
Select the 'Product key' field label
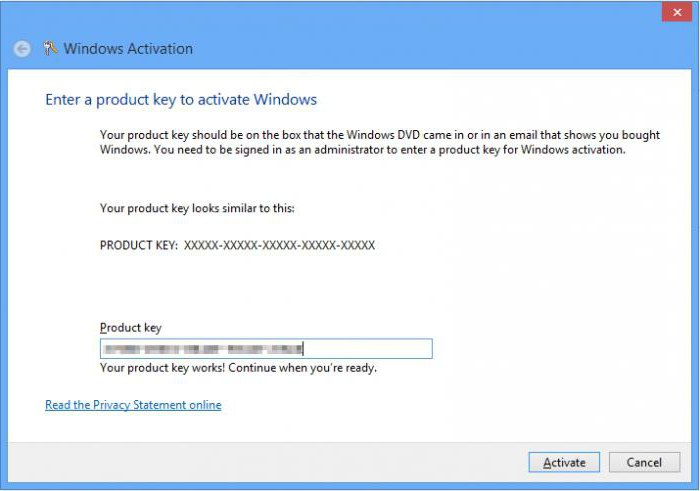pyautogui.click(x=130, y=328)
